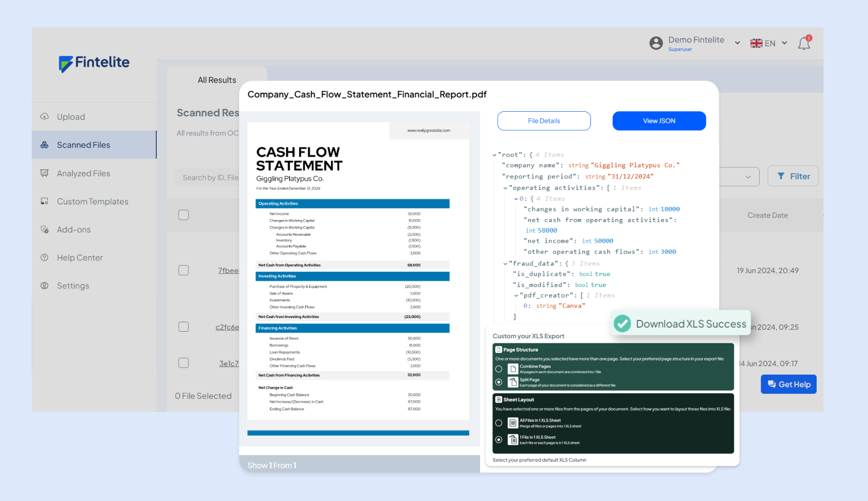Switch to the All Results tab
Image resolution: width=868 pixels, height=501 pixels.
(x=217, y=80)
